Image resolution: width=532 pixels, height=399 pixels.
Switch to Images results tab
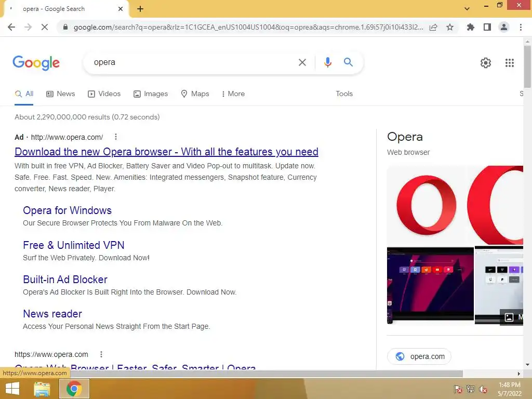pyautogui.click(x=151, y=94)
